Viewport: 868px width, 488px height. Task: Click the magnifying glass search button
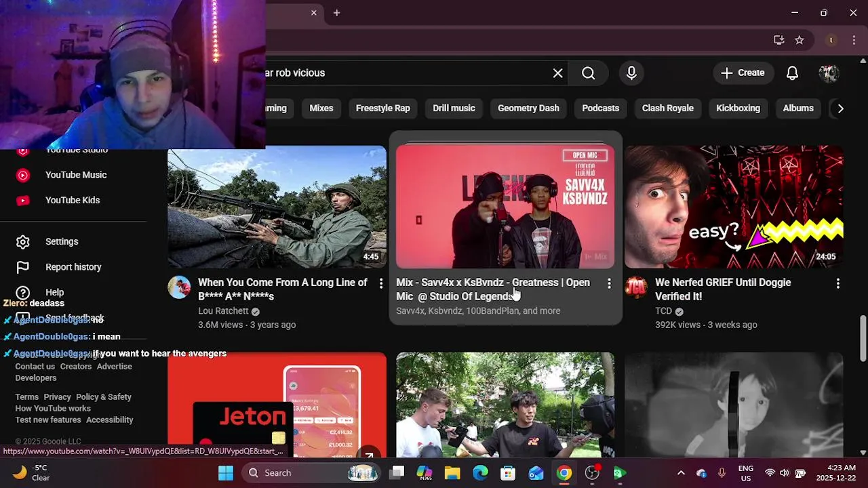588,73
